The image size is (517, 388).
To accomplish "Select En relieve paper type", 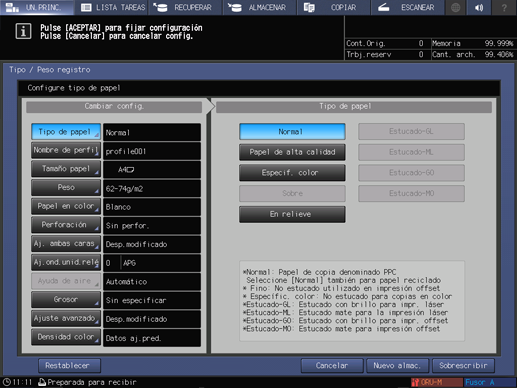I will pos(292,214).
